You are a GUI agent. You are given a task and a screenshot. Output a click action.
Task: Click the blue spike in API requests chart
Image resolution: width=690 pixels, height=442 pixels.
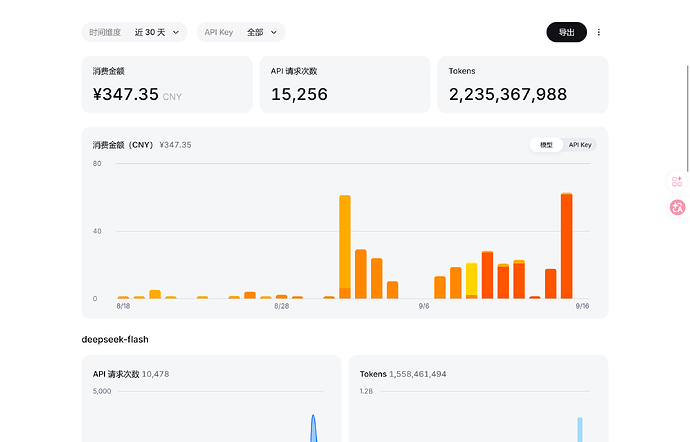coord(313,428)
